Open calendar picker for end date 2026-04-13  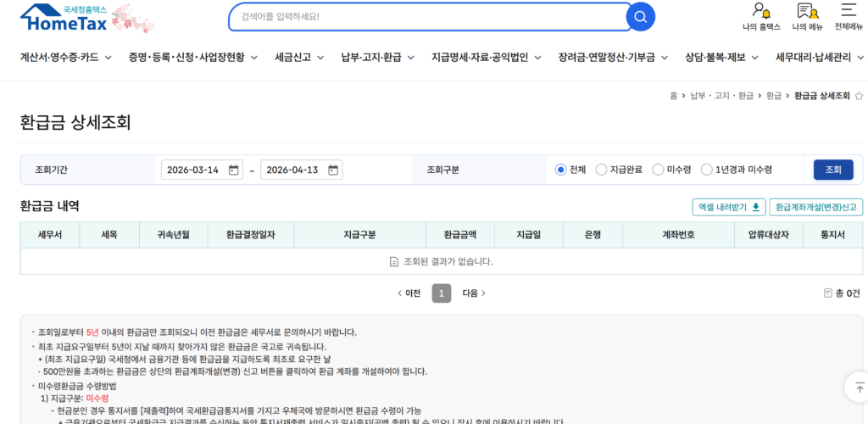tap(332, 170)
